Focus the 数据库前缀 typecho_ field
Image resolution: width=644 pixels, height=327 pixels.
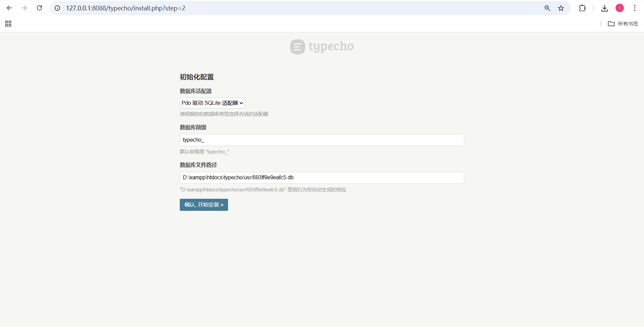tap(322, 140)
